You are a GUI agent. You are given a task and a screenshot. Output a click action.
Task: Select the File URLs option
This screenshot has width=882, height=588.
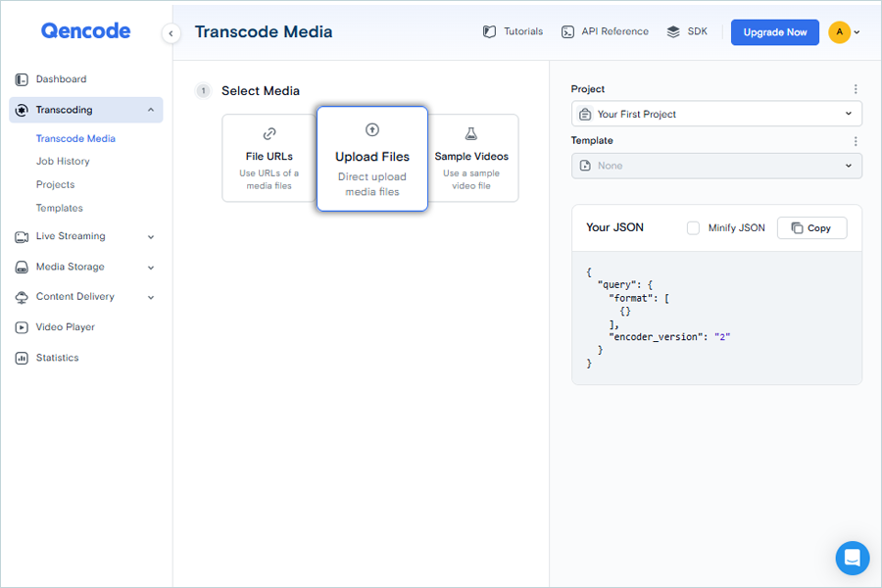point(269,158)
